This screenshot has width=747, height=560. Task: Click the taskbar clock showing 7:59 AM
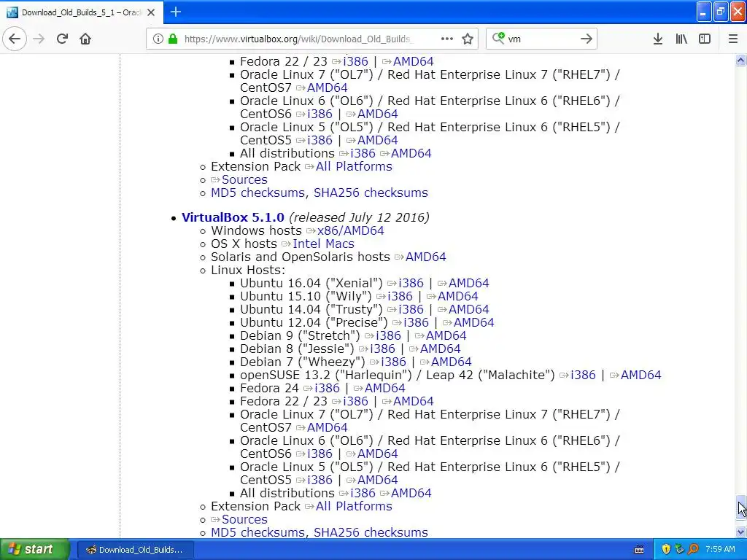tap(720, 550)
